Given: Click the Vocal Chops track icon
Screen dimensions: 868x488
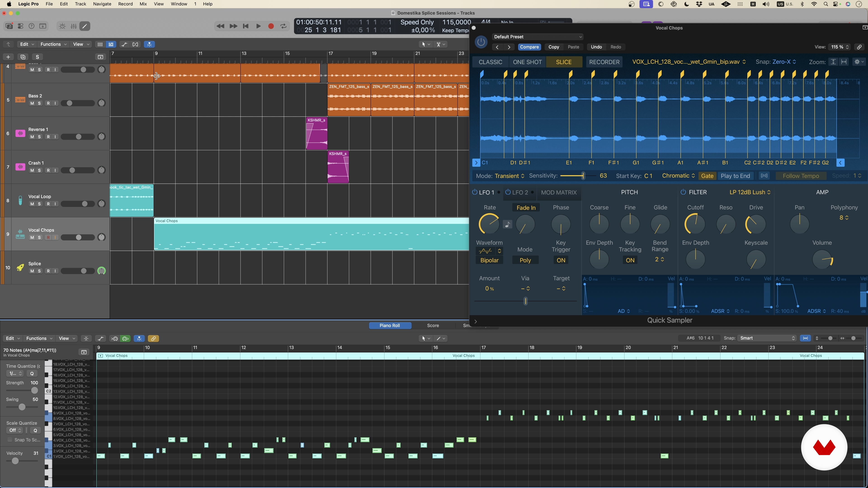Looking at the screenshot, I should 20,234.
